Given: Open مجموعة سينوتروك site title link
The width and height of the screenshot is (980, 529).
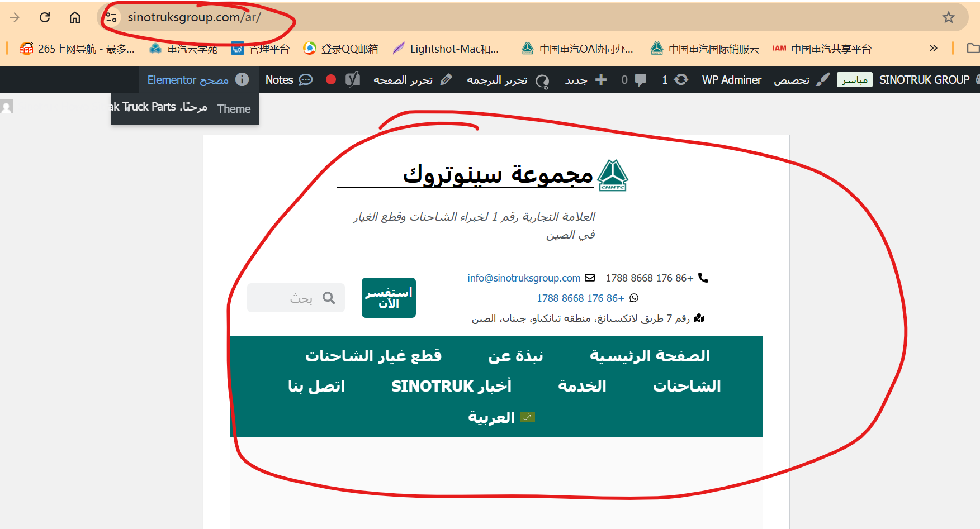Looking at the screenshot, I should (x=498, y=174).
